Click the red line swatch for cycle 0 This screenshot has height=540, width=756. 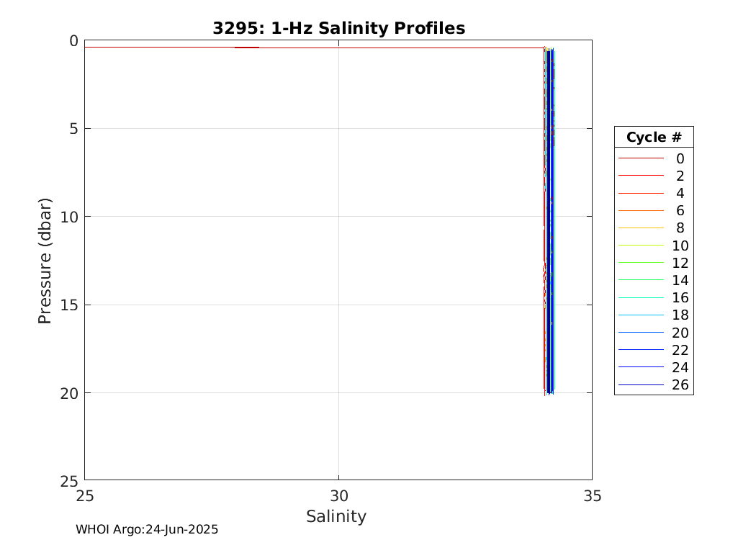(642, 158)
